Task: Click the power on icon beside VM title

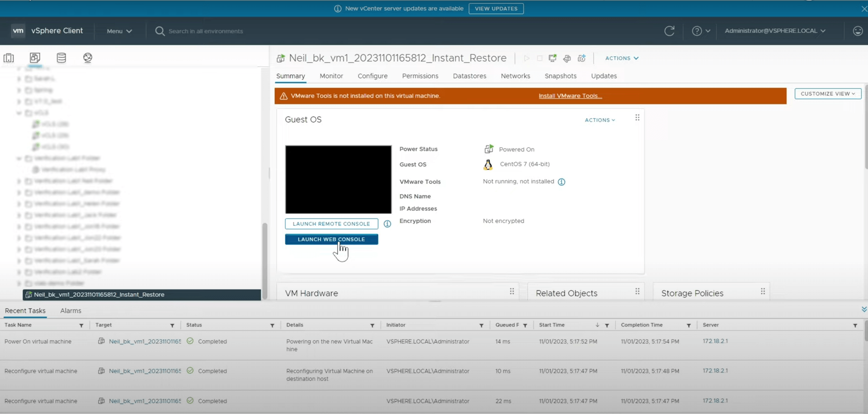Action: (x=527, y=58)
